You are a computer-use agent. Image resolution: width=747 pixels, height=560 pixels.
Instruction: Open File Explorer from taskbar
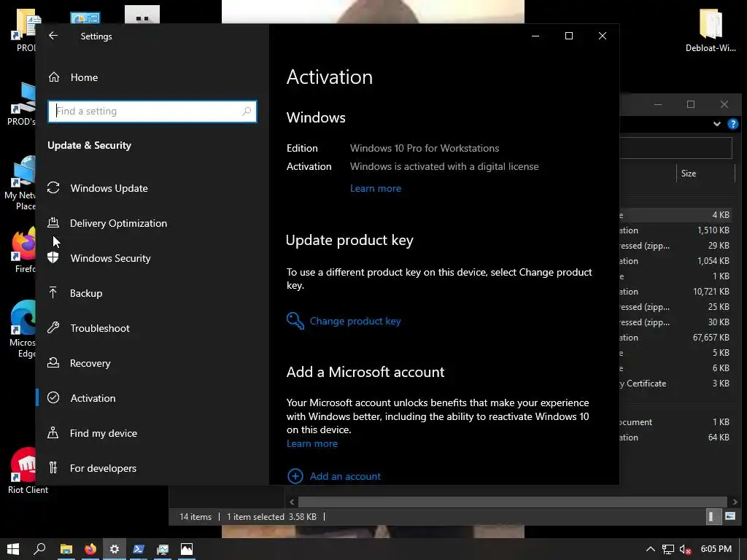pos(66,549)
